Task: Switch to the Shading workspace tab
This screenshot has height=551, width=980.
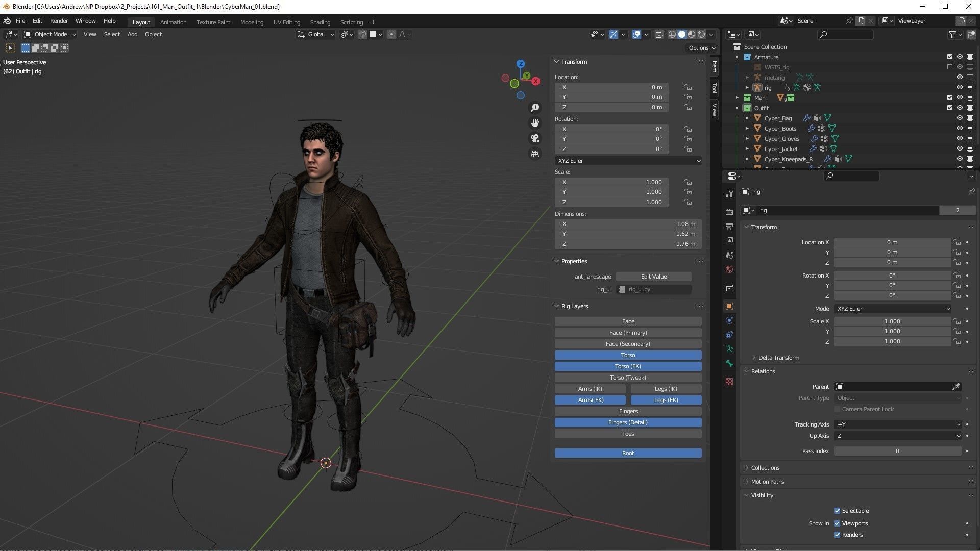Action: pyautogui.click(x=320, y=22)
